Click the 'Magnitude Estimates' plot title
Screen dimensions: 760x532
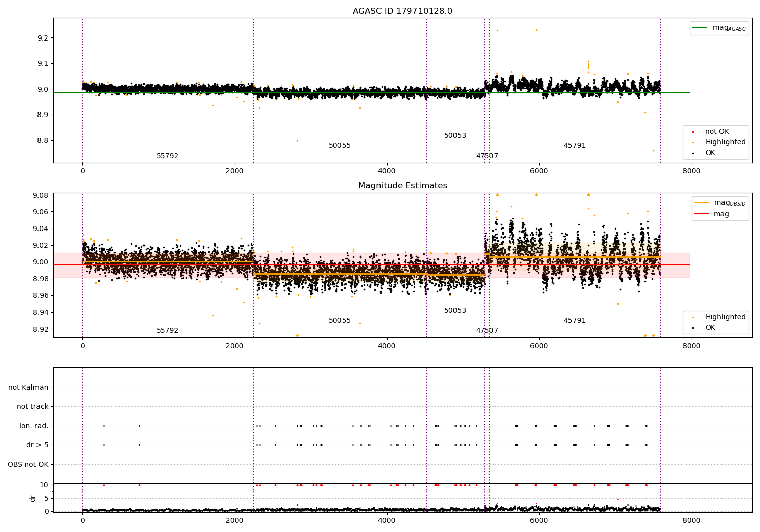[x=402, y=186]
